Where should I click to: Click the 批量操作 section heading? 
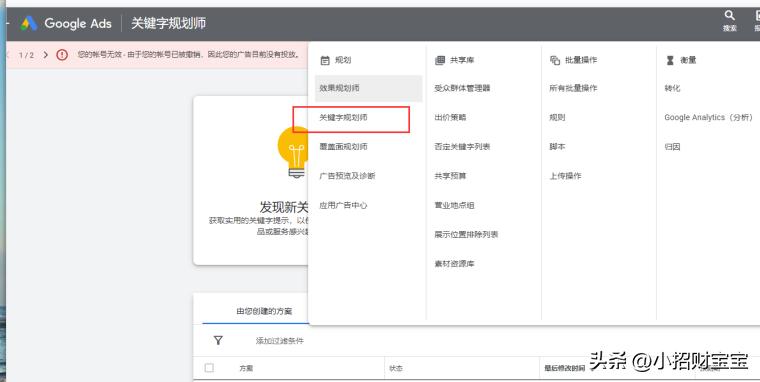click(581, 60)
